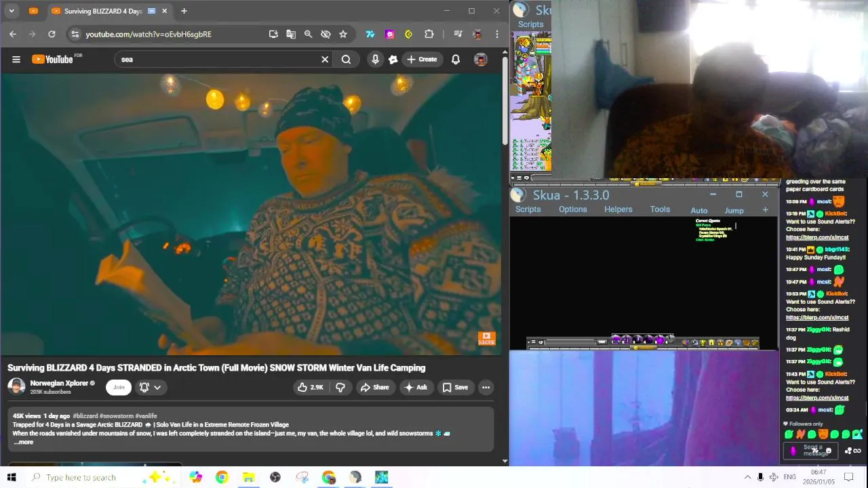
Task: Click translate page icon in address bar
Action: pos(291,34)
